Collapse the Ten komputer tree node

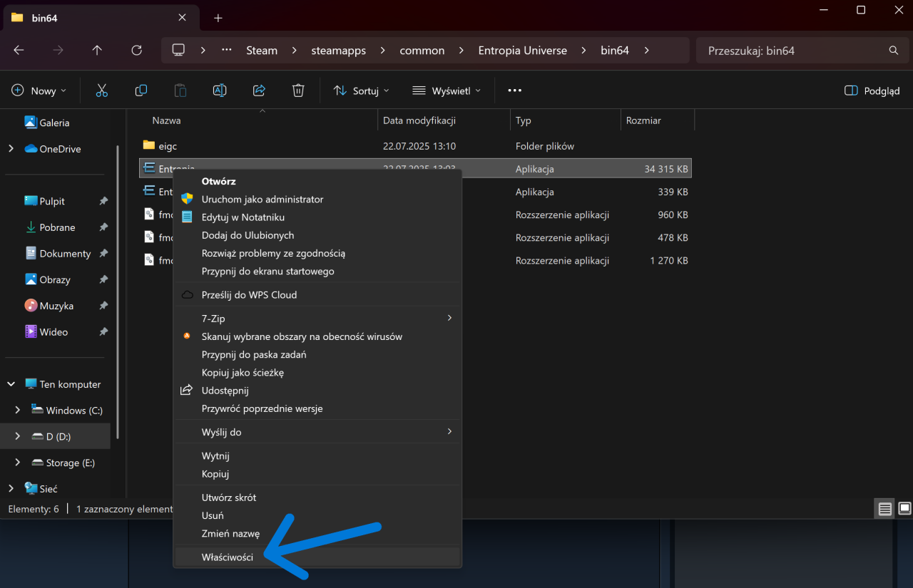11,384
